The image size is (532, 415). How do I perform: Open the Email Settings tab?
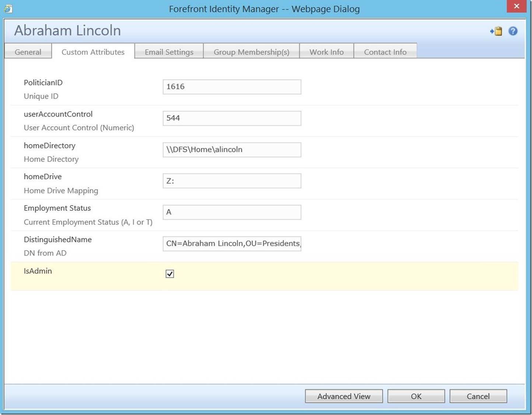point(169,52)
